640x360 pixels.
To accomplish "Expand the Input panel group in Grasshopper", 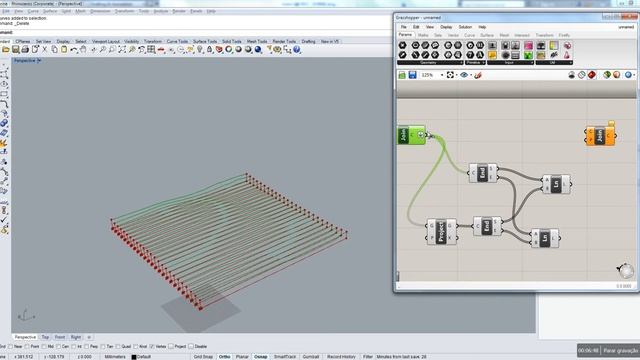I will tap(511, 63).
